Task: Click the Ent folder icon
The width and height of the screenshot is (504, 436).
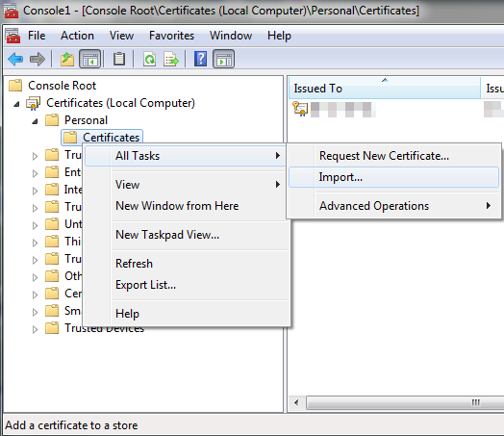Action: [52, 172]
